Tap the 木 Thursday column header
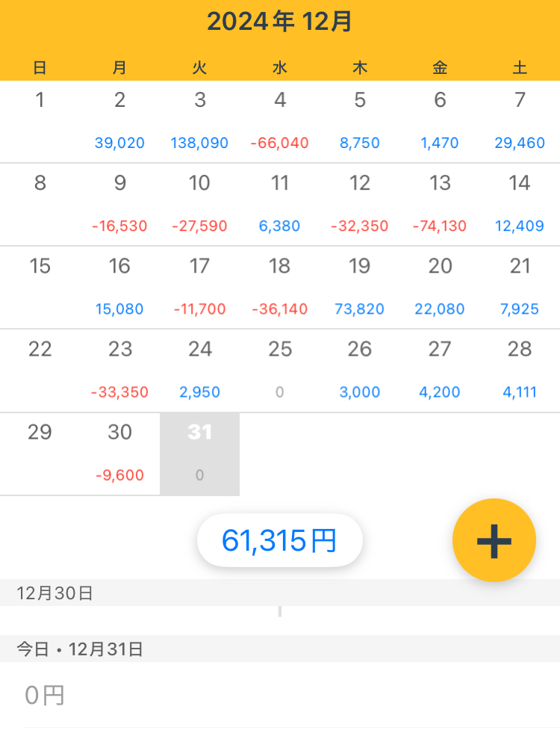 click(x=360, y=67)
